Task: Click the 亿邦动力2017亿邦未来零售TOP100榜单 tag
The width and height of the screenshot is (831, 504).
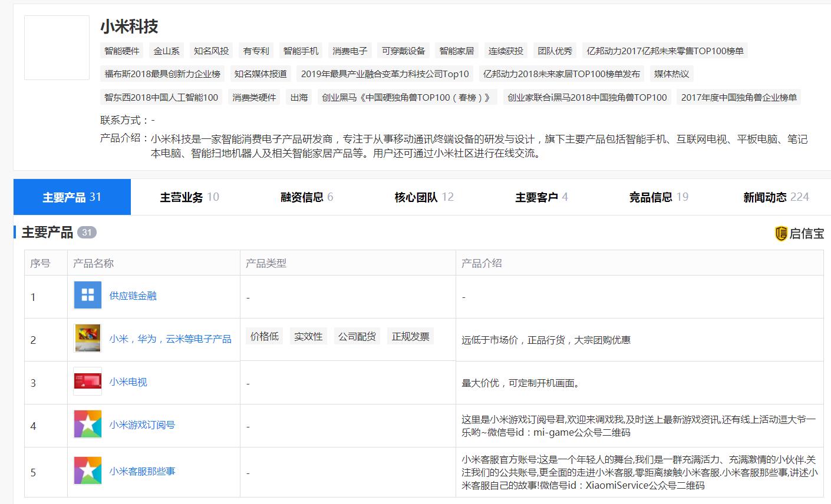Action: pyautogui.click(x=665, y=51)
